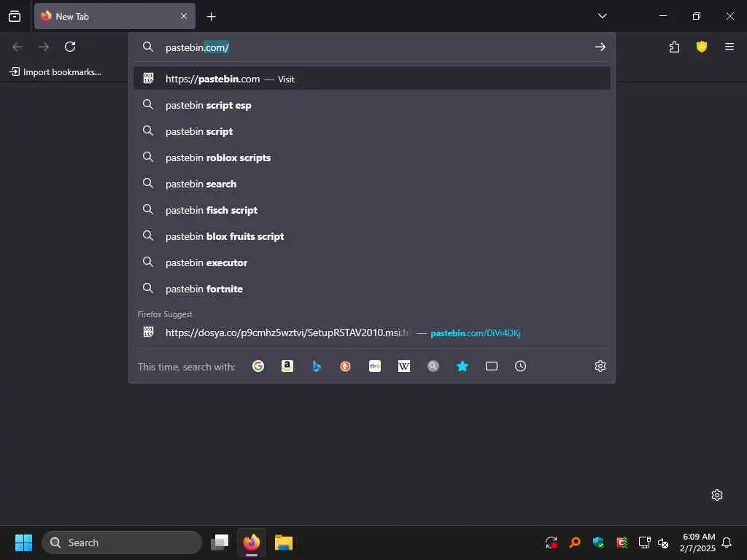Search bookmarks using the star icon
Viewport: 747px width, 560px height.
point(462,366)
